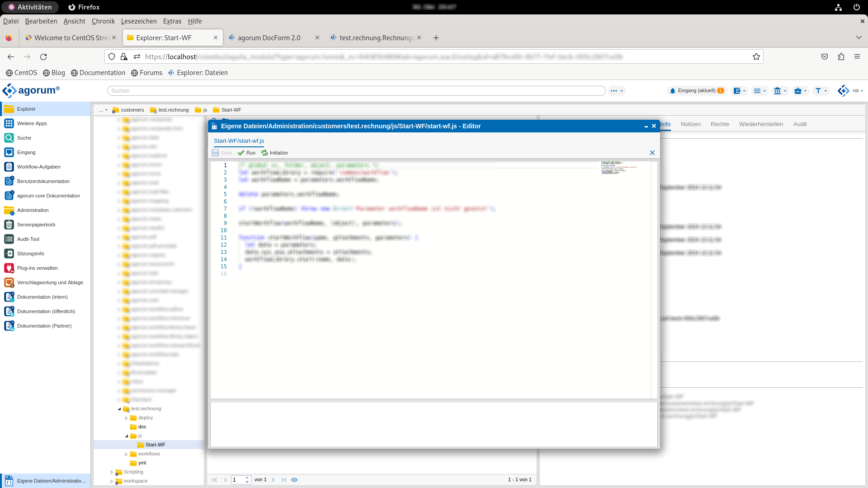Click the page number stepper field
Screen dimensions: 868x488
[x=241, y=480]
